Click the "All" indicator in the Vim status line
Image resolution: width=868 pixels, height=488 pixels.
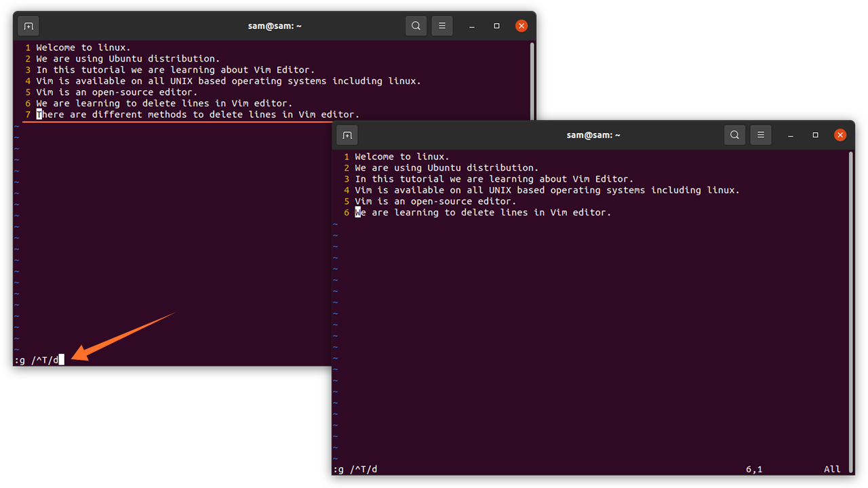(x=832, y=469)
